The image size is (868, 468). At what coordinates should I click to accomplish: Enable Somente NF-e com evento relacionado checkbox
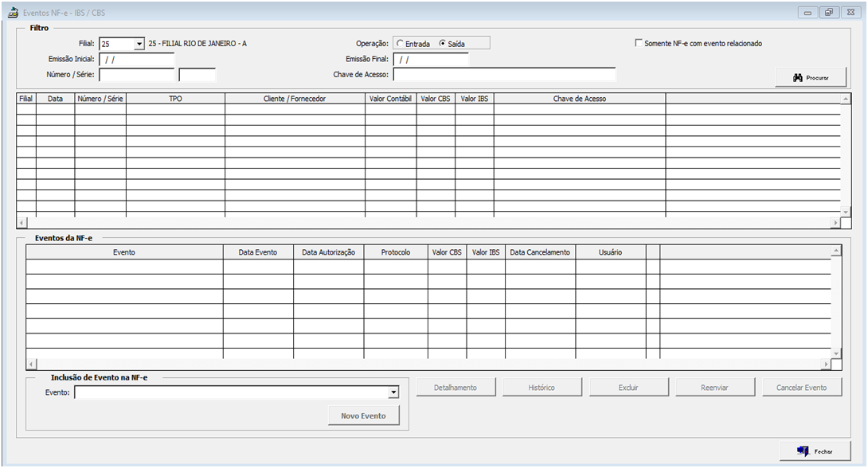[x=639, y=43]
